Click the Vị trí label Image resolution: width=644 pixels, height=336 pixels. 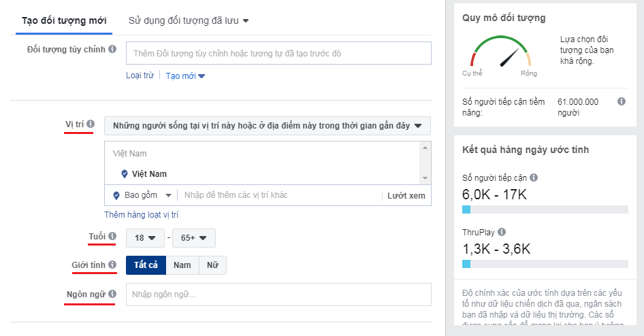74,124
